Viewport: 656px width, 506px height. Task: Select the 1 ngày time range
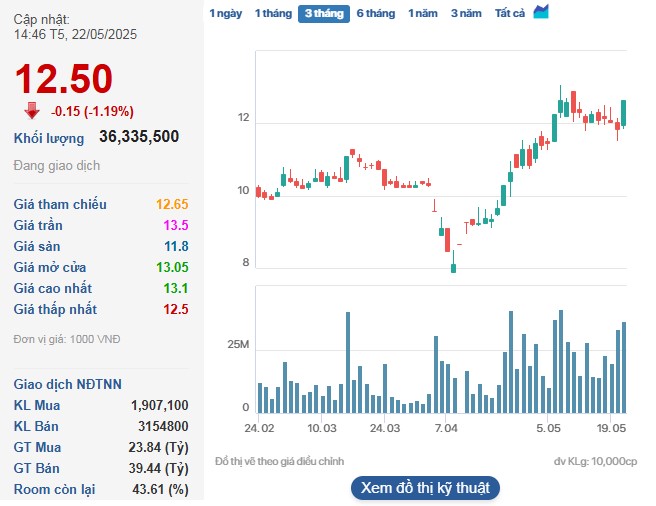[x=225, y=14]
